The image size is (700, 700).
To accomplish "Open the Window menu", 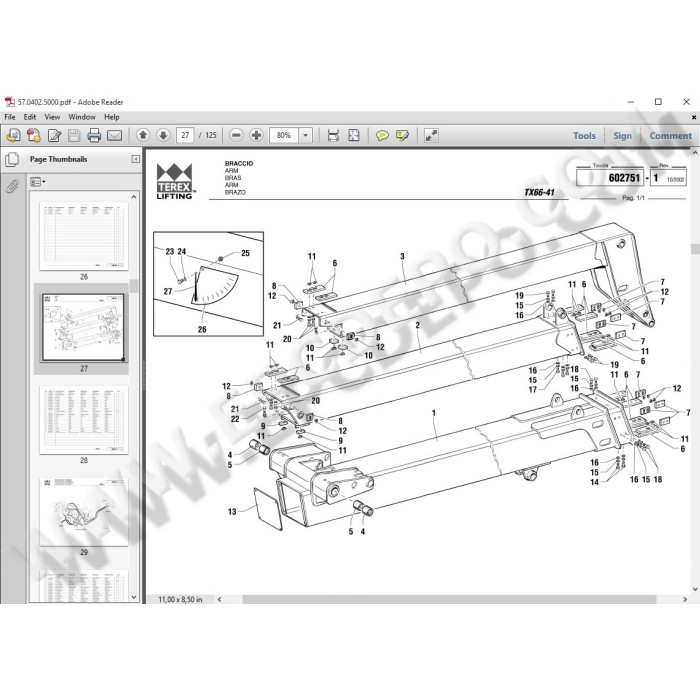I will [x=82, y=117].
